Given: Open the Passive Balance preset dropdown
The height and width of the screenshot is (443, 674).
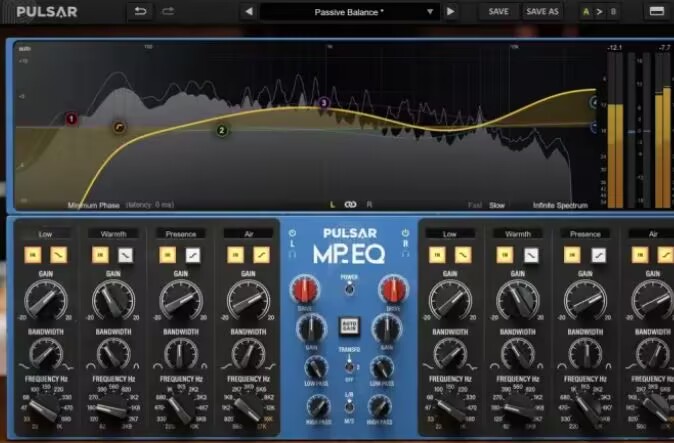Looking at the screenshot, I should click(x=349, y=12).
